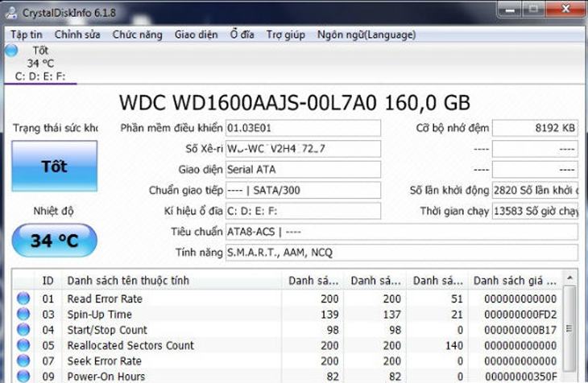Screen dimensions: 588x383
Task: Select the Start/Stop Count attribute row
Action: coord(288,330)
